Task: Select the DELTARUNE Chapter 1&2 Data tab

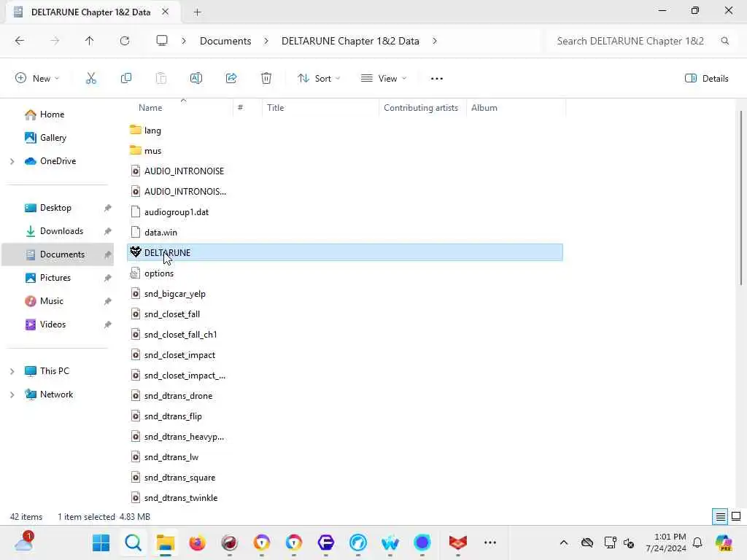Action: click(x=90, y=12)
